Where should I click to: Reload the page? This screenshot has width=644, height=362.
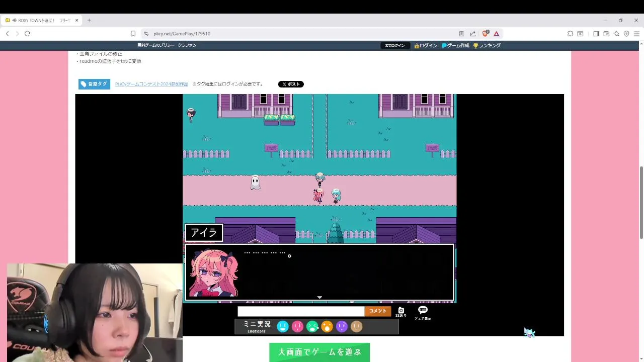tap(27, 34)
